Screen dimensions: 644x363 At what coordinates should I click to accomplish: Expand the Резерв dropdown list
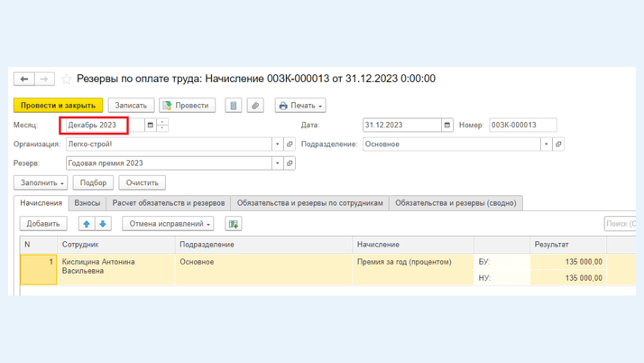click(277, 163)
